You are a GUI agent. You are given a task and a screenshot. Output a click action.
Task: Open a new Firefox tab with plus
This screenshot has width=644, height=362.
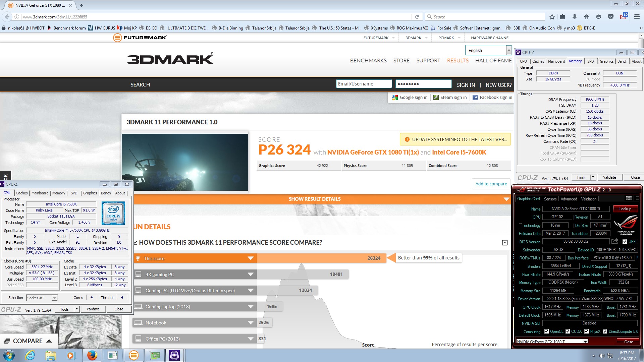(82, 5)
